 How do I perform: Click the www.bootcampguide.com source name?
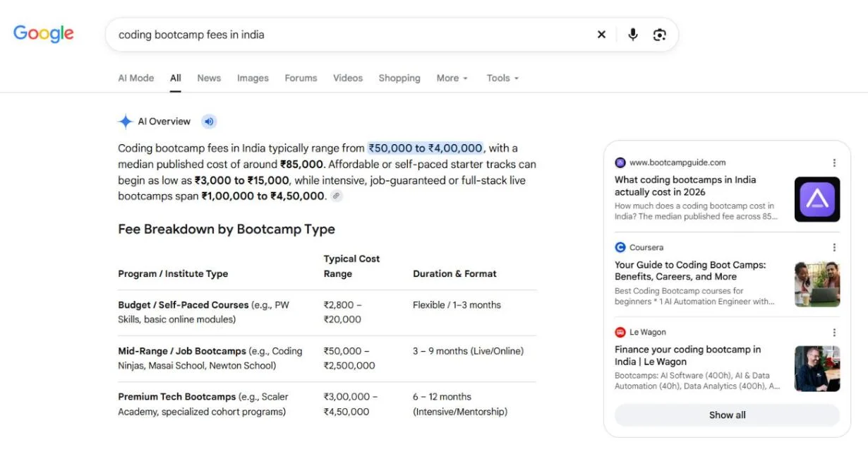click(677, 162)
